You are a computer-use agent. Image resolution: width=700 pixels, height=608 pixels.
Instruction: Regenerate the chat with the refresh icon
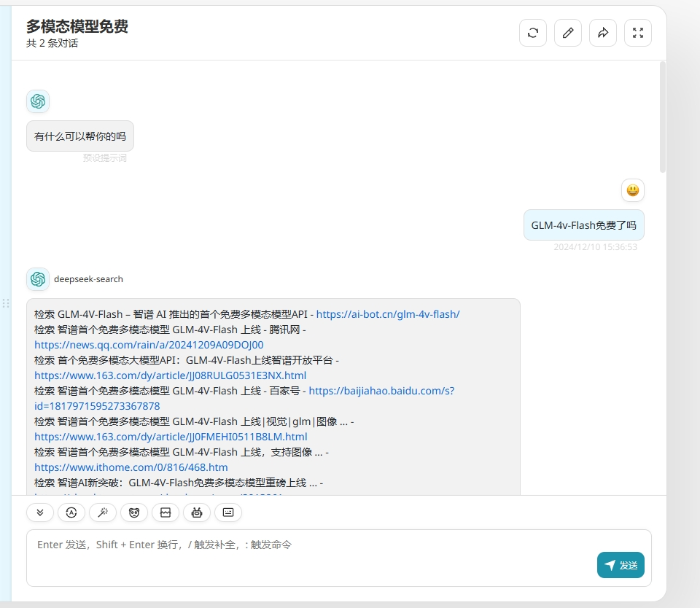tap(533, 32)
